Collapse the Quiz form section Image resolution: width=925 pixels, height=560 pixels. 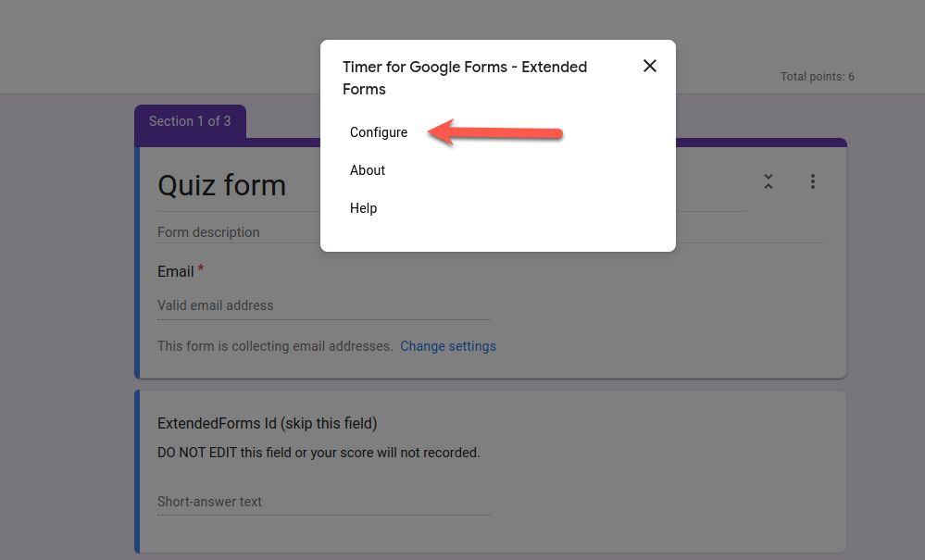(768, 181)
